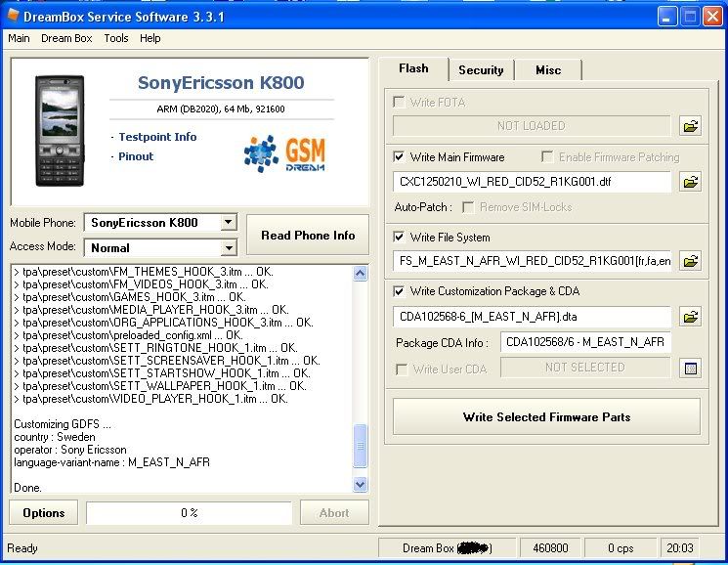Click the Abort button

point(334,513)
